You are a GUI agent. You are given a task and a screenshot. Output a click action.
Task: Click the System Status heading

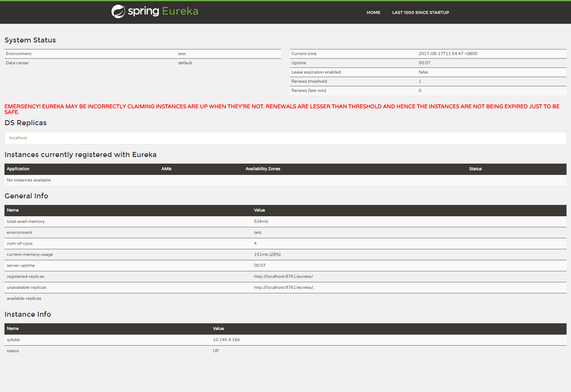tap(30, 40)
